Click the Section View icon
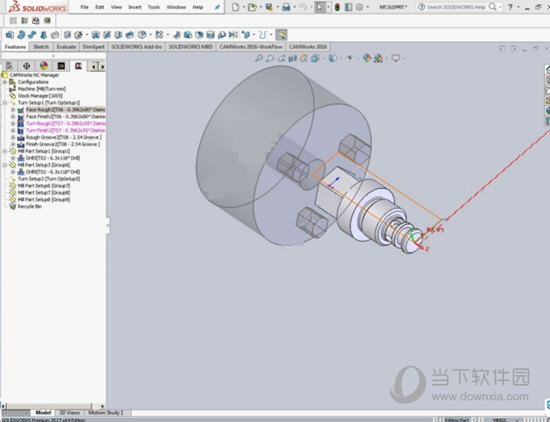The width and height of the screenshot is (550, 422). (292, 58)
